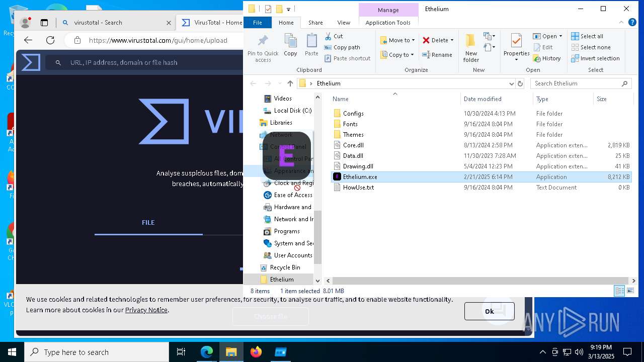
Task: Open Explorer Help question mark icon
Action: [x=632, y=23]
